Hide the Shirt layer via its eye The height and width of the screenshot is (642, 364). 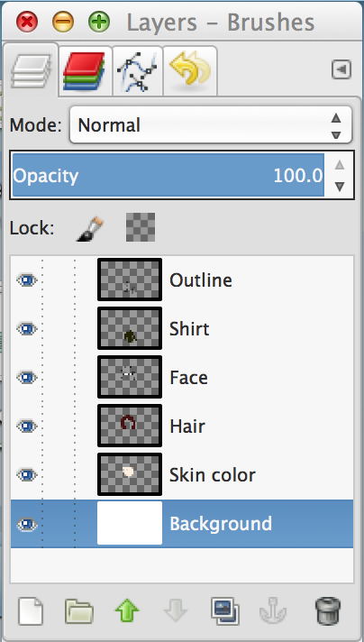[x=27, y=329]
